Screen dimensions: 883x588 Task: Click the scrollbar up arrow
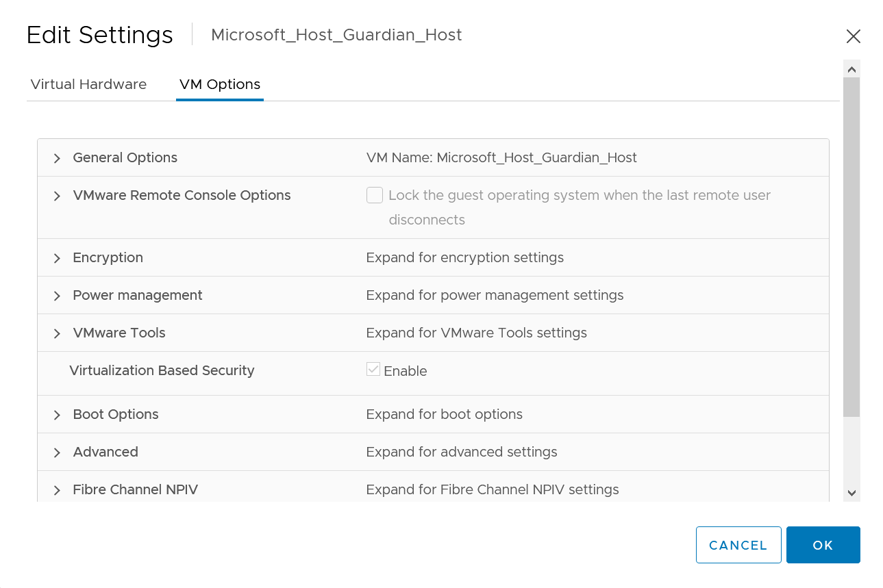point(851,68)
